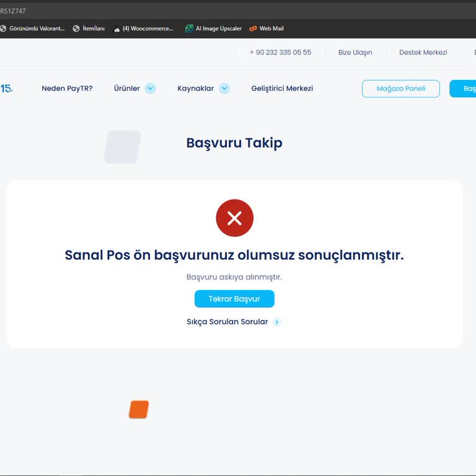The width and height of the screenshot is (476, 476).
Task: Open the AI Image Upscaler bookmark
Action: (x=214, y=29)
